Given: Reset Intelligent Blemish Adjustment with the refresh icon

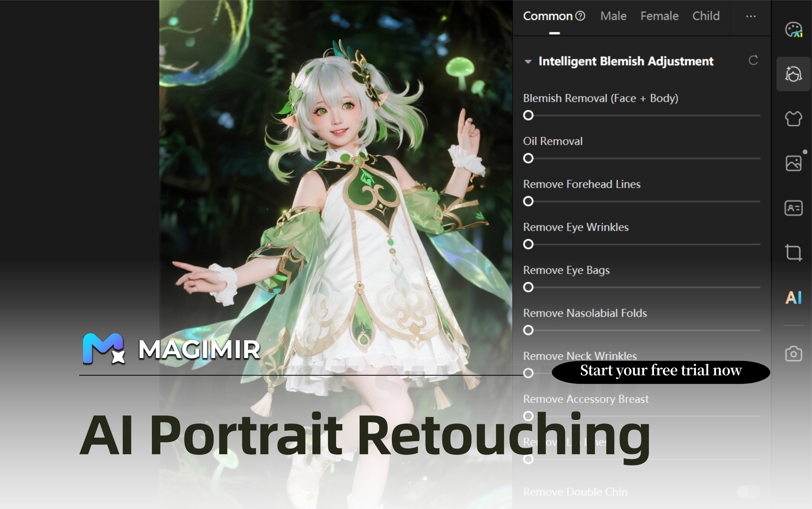Looking at the screenshot, I should [x=753, y=61].
